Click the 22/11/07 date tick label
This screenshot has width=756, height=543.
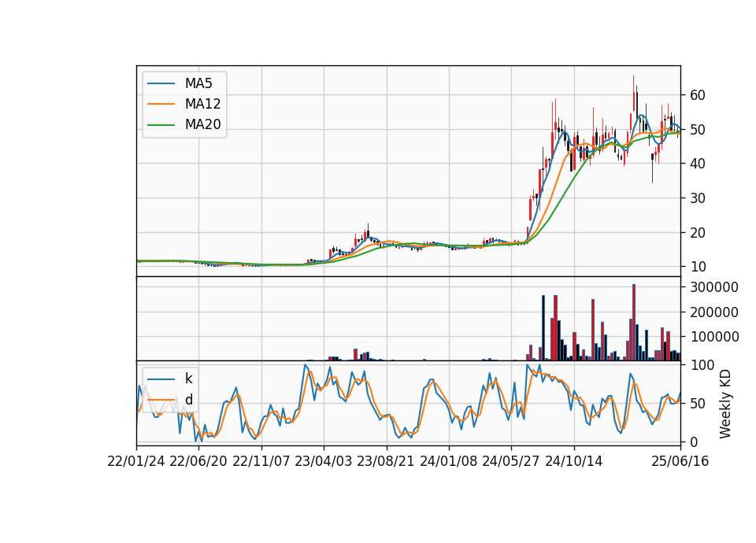pos(261,462)
